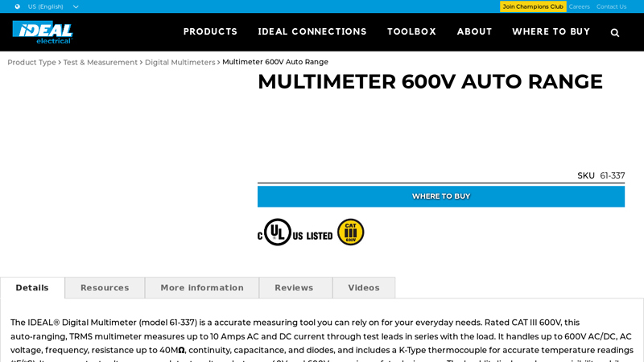The height and width of the screenshot is (362, 644).
Task: Click the IDEAL electrical logo
Action: [43, 32]
